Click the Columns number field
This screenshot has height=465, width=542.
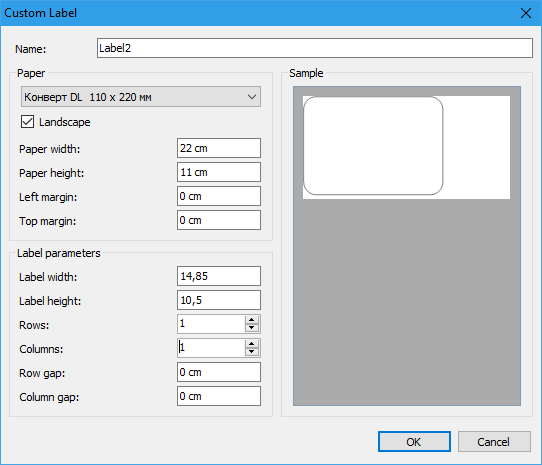(211, 348)
